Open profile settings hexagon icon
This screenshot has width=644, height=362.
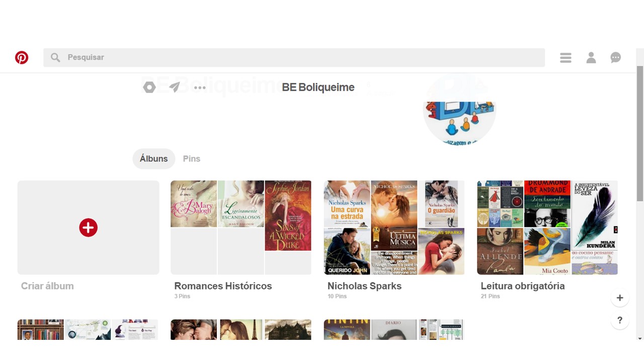pos(149,87)
